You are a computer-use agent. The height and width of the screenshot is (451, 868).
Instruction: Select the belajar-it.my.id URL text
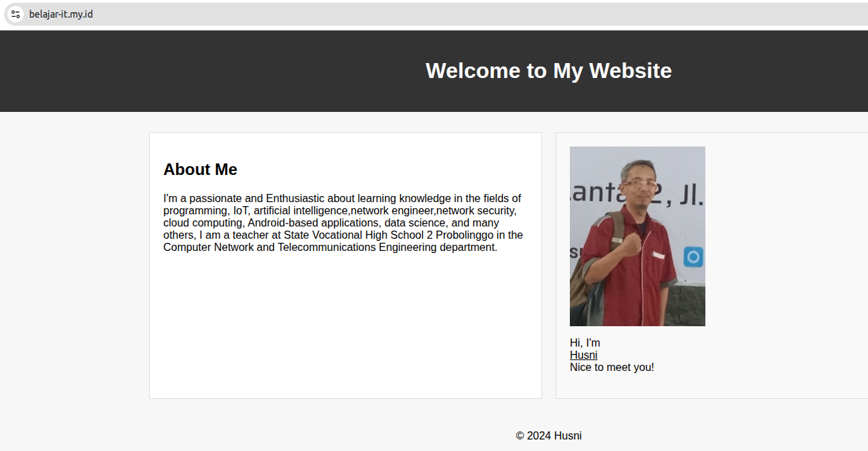tap(61, 14)
